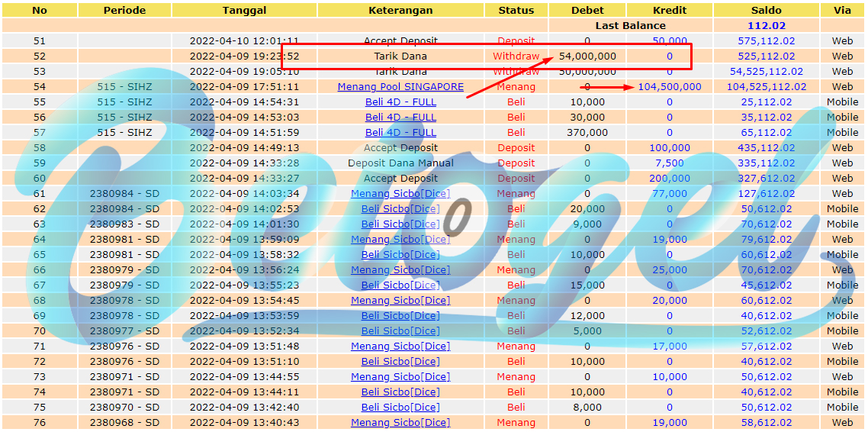
Task: Click the Kredit column header
Action: tap(669, 10)
